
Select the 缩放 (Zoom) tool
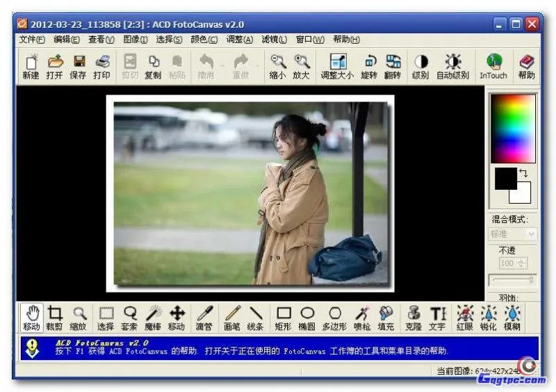(79, 318)
